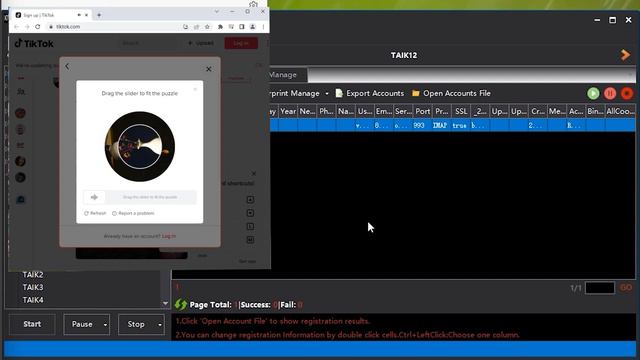Click the Me... column header
Viewport: 640px width, 360px height.
pos(557,111)
